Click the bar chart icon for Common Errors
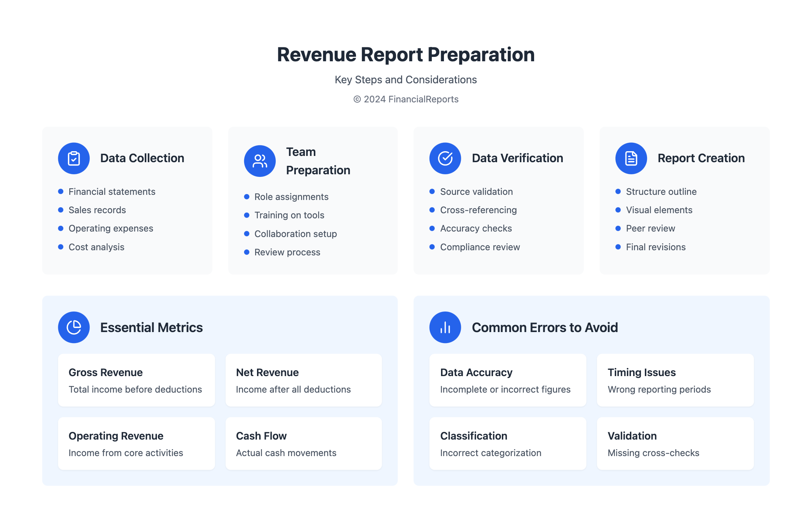 pos(445,327)
